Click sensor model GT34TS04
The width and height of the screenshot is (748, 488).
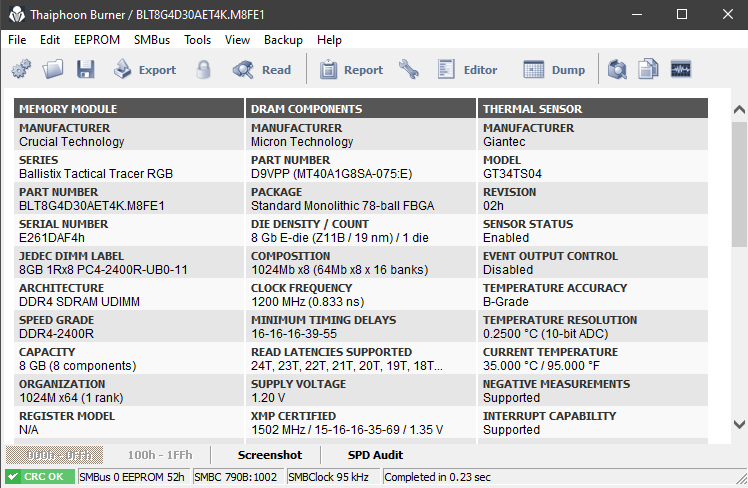[512, 174]
